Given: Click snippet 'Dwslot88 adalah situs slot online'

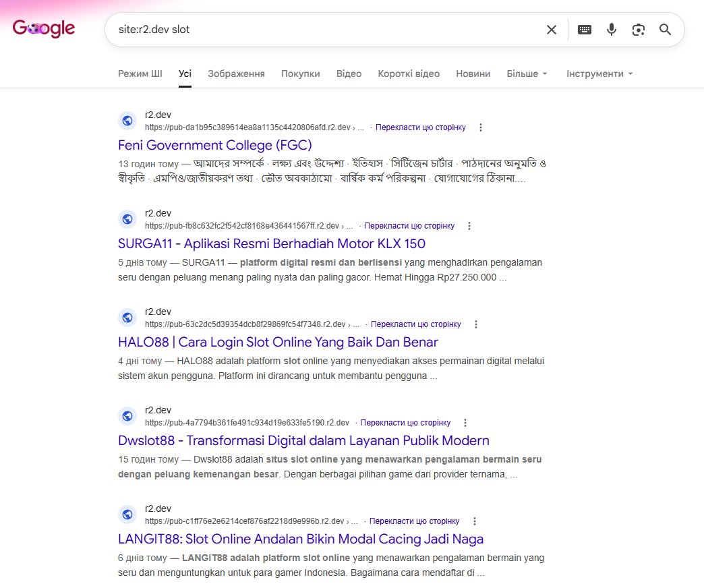Looking at the screenshot, I should pyautogui.click(x=264, y=459).
